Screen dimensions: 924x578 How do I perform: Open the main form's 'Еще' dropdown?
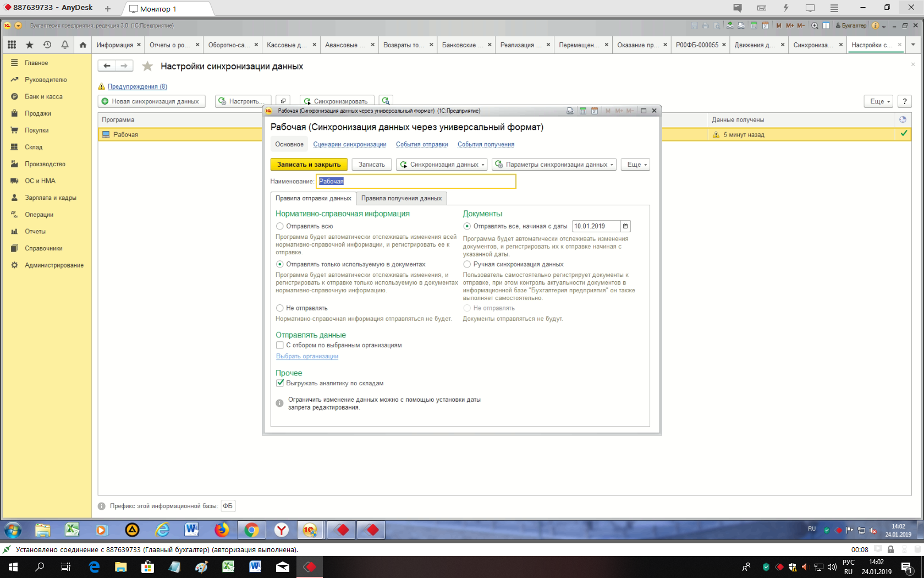pyautogui.click(x=878, y=101)
